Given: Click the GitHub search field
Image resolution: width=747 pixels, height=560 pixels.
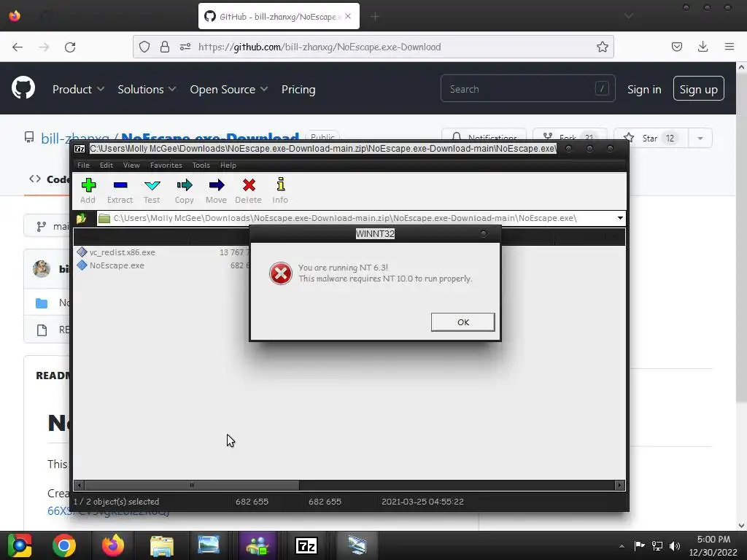Looking at the screenshot, I should coord(528,88).
